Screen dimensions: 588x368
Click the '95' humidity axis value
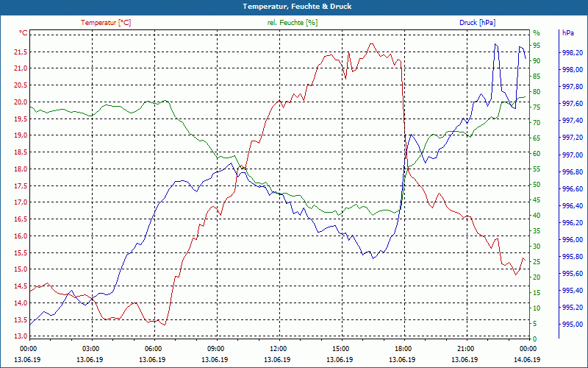[537, 46]
